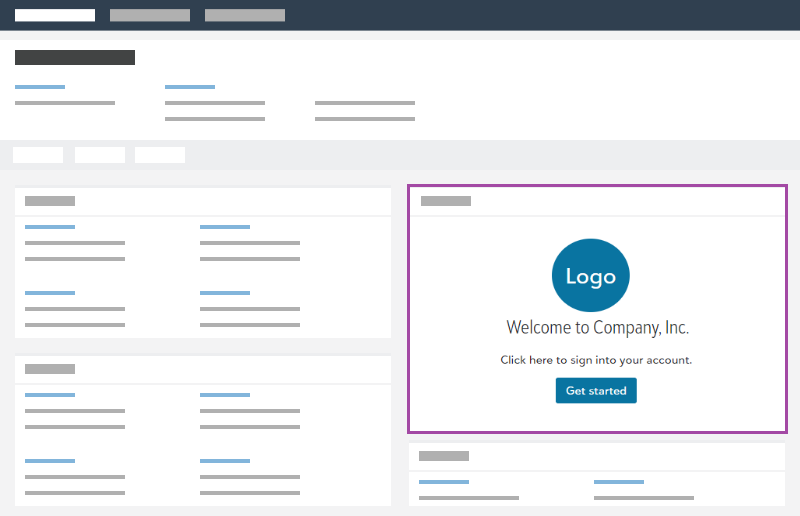
Task: Select the second item in top navigation bar
Action: pos(150,15)
